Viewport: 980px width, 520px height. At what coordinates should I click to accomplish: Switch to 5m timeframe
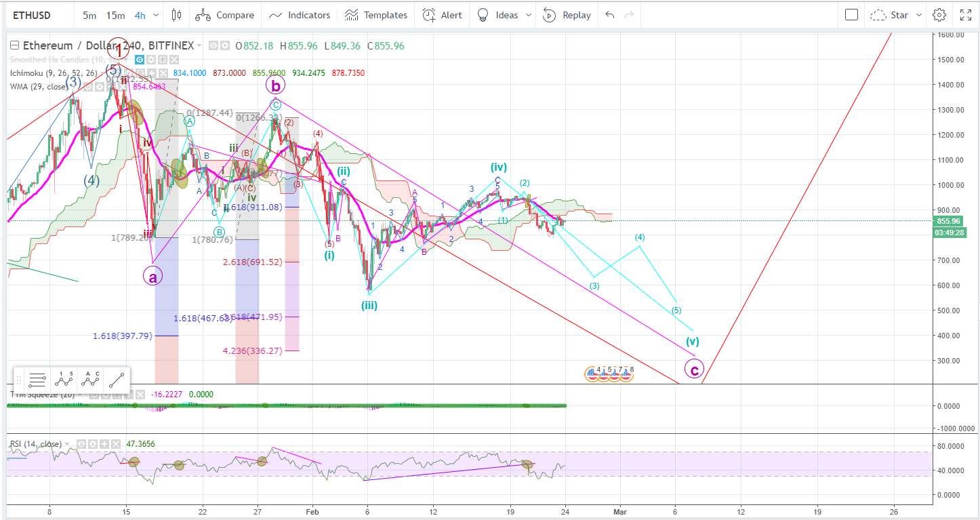tap(89, 15)
